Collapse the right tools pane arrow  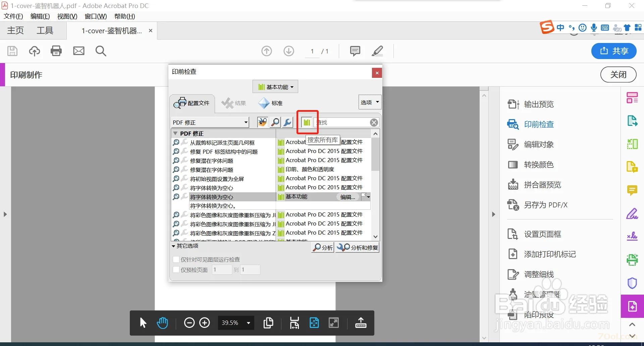tap(493, 214)
